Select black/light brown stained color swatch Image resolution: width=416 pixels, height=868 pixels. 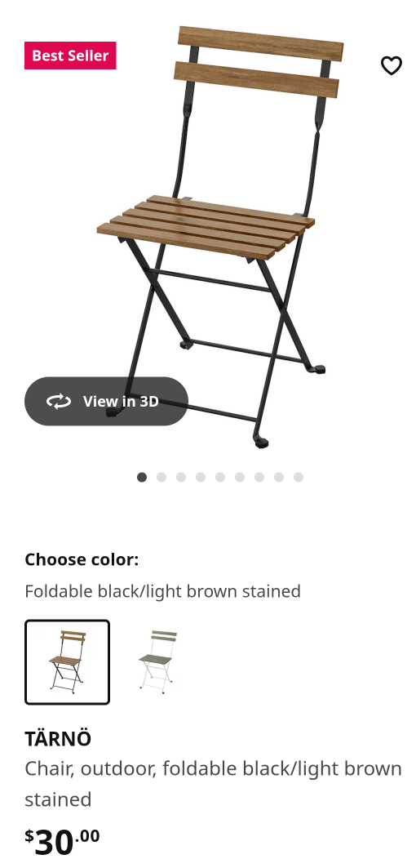point(68,662)
